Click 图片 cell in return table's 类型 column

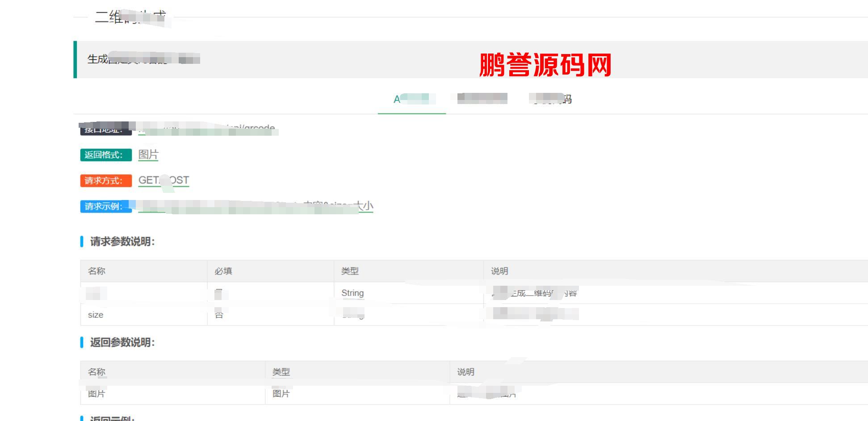pos(281,394)
